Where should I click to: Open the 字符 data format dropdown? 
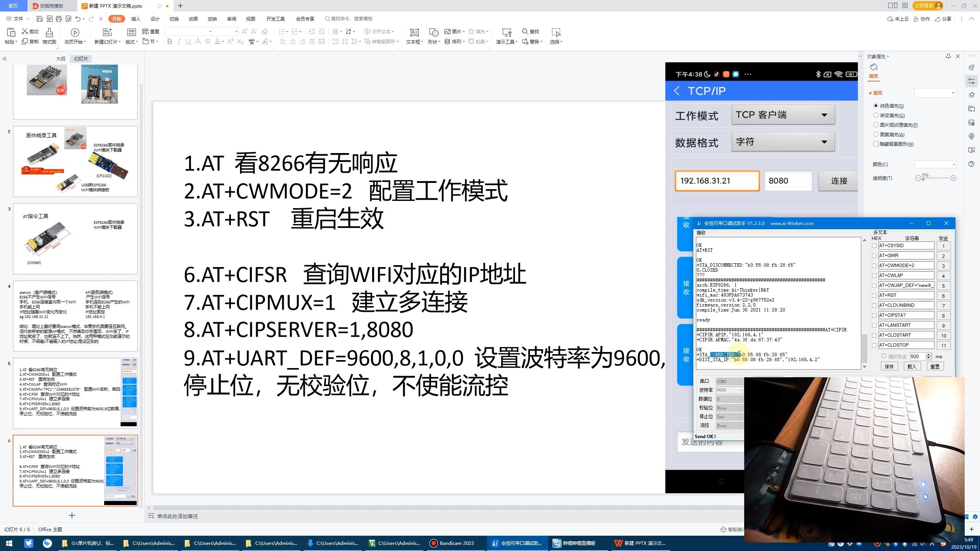pos(783,142)
